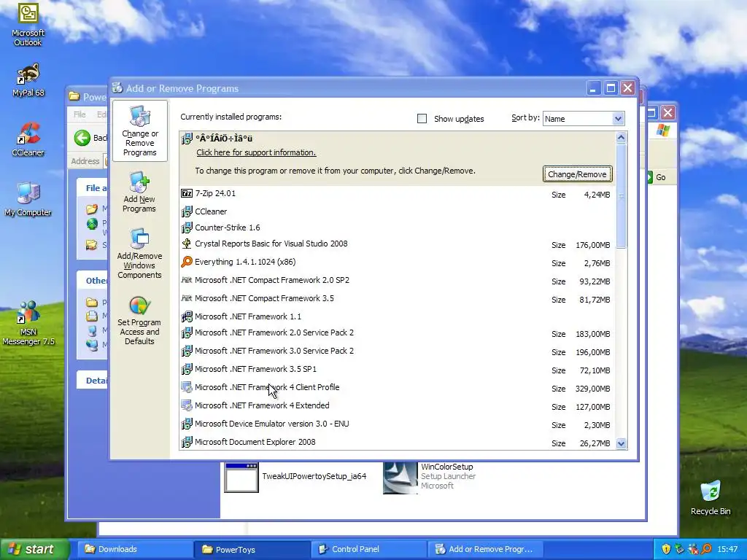Launch MyPal 68 desktop shortcut
Viewport: 747px width, 560px height.
pyautogui.click(x=28, y=80)
